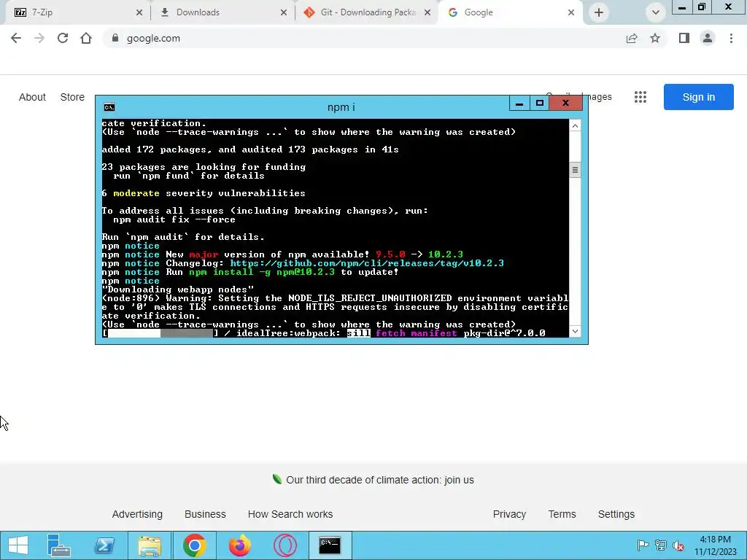Click the console scrollbar thumb
747x560 pixels.
(575, 170)
